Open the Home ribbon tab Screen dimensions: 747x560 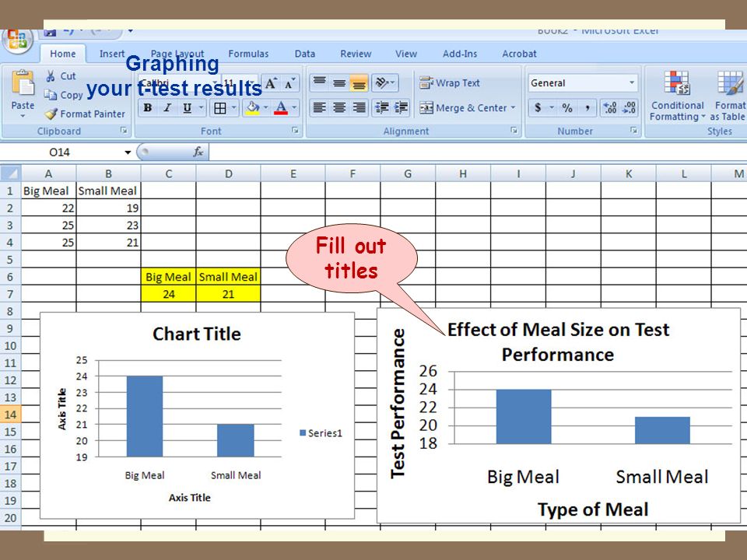coord(63,54)
